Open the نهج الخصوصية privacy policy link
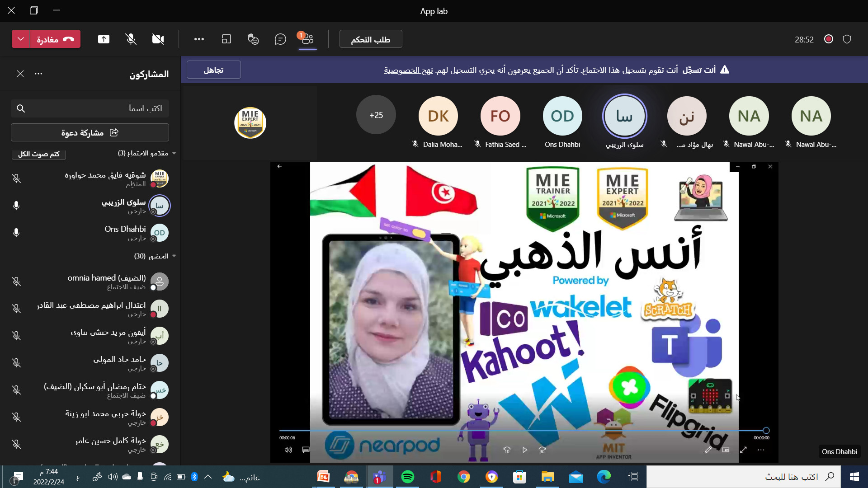The width and height of the screenshot is (868, 488). pos(408,70)
